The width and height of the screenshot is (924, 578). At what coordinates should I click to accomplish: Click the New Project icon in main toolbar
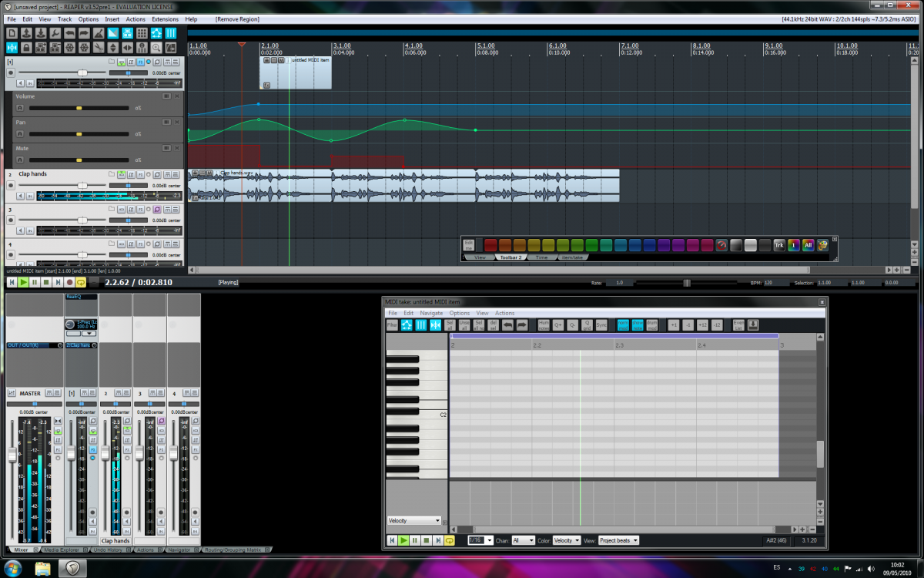[x=12, y=33]
